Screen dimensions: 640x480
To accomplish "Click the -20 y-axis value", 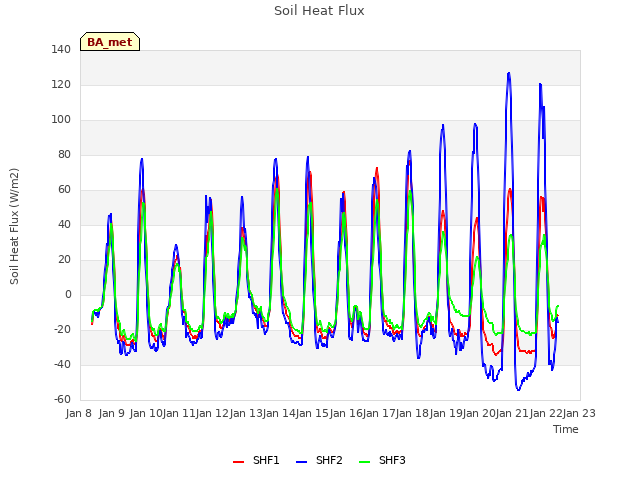I will pos(62,329).
